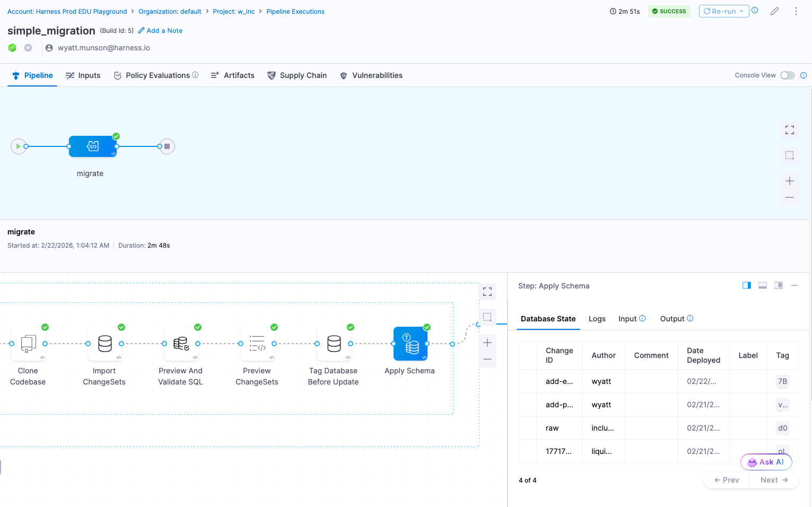Open the Supply Chain tab
Viewport: 812px width, 507px height.
(x=297, y=75)
